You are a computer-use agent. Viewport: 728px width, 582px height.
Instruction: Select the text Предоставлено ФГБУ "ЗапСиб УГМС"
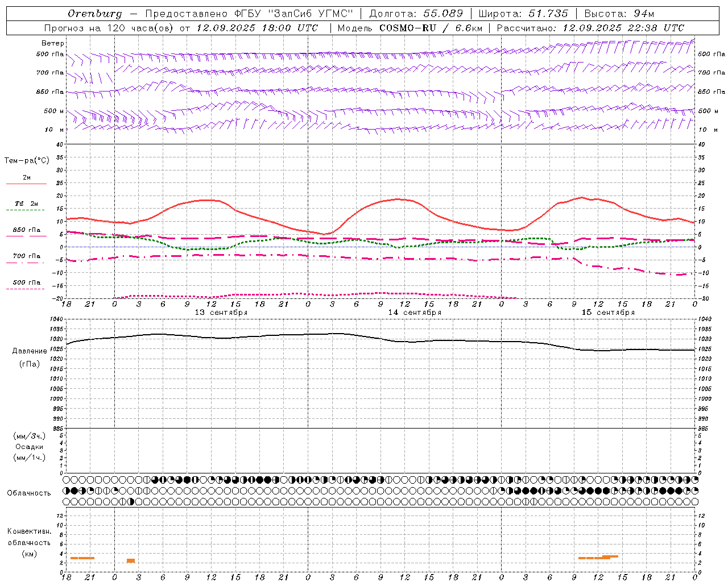point(249,14)
